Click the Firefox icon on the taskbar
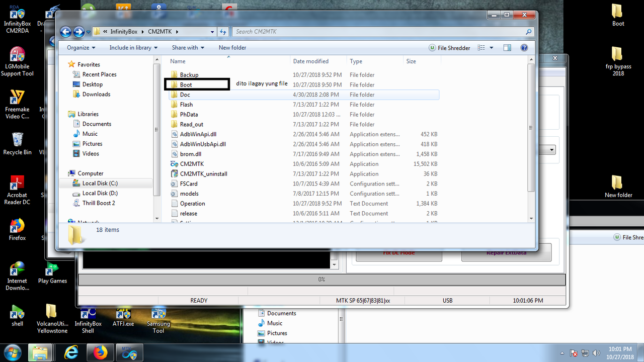This screenshot has height=362, width=644. pyautogui.click(x=101, y=352)
